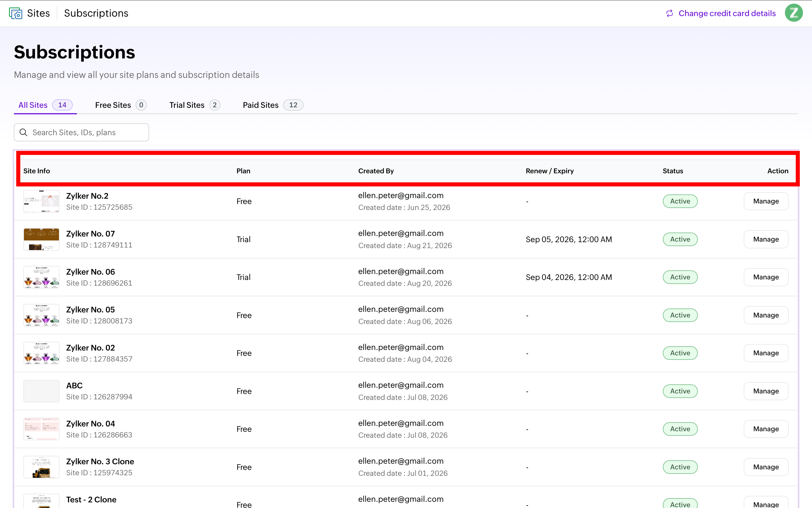This screenshot has height=508, width=812.
Task: Click the magnifier icon in the search box
Action: pyautogui.click(x=23, y=132)
